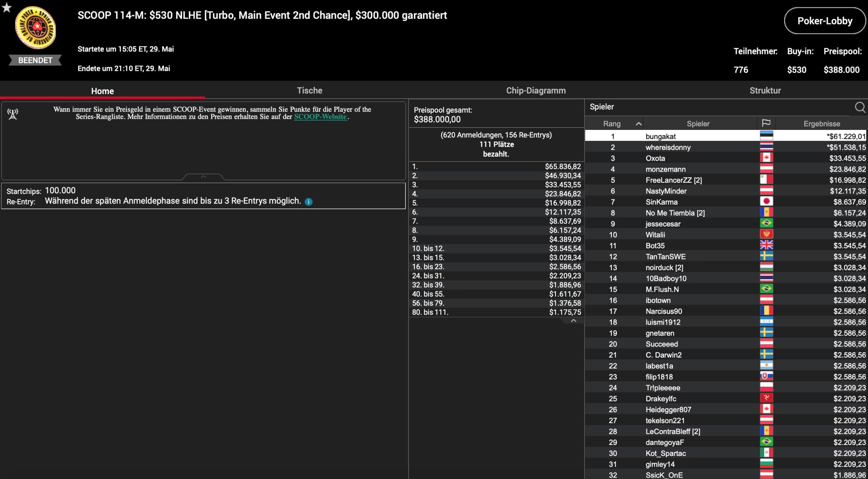The width and height of the screenshot is (868, 479).
Task: Collapse the news message panel
Action: [x=203, y=177]
